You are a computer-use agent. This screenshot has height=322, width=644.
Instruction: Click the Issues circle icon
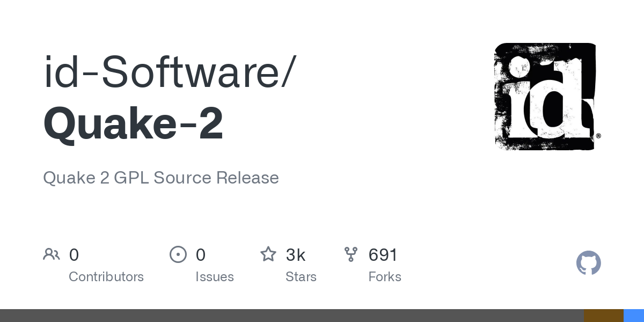tap(178, 254)
